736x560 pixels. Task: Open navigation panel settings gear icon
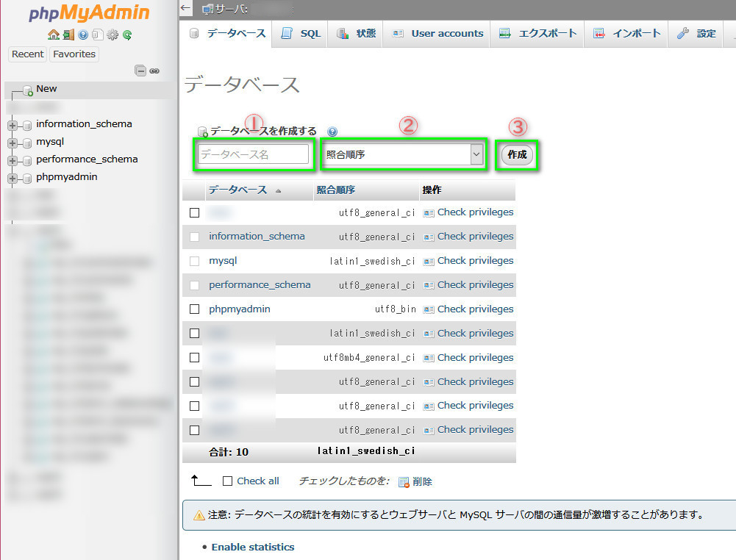112,35
